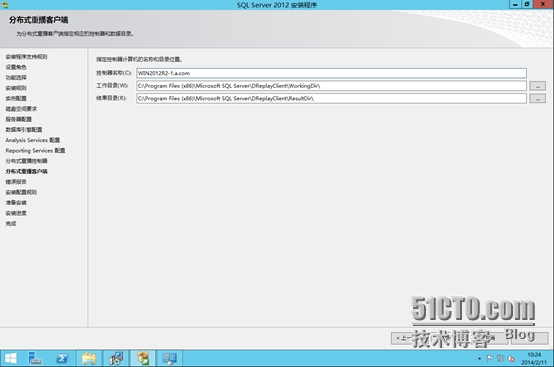Browse for the working directory (工作目录)

point(537,86)
